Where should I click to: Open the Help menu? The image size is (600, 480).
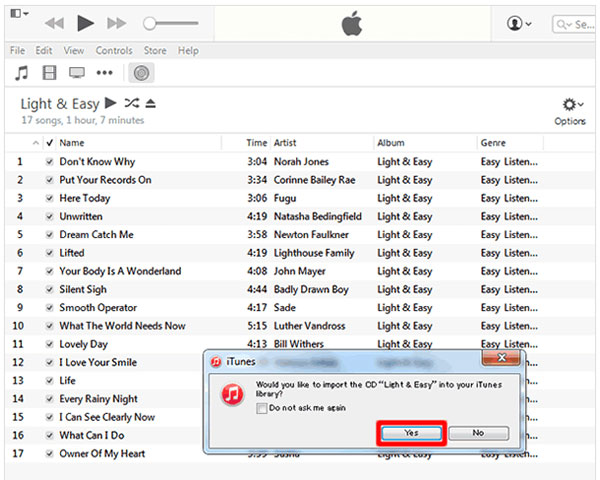(188, 51)
